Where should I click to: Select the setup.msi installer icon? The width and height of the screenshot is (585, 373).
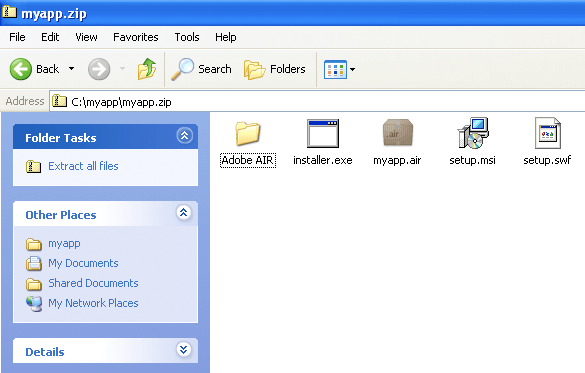[x=473, y=133]
